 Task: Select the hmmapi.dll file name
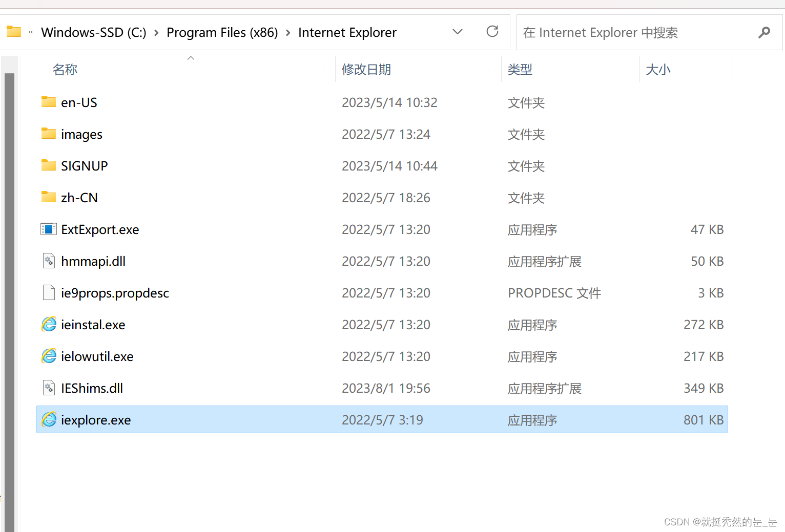pyautogui.click(x=93, y=261)
